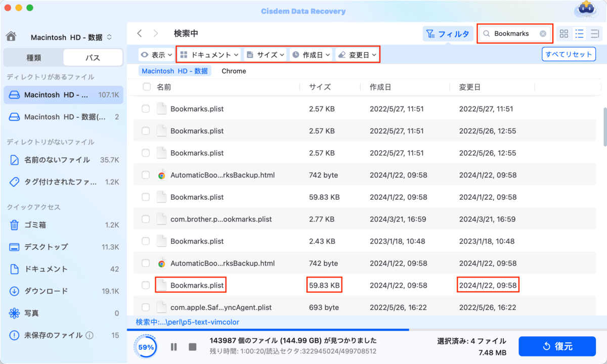Sort by 変更日 column header
This screenshot has height=364, width=607.
tap(469, 87)
